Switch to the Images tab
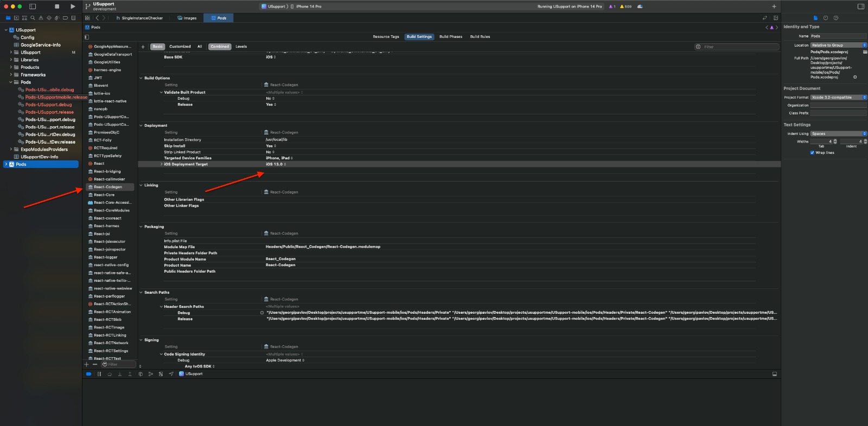The height and width of the screenshot is (426, 868). [x=187, y=18]
